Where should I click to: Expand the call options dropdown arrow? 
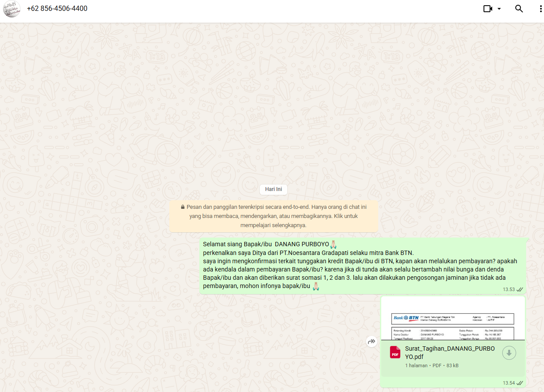499,9
